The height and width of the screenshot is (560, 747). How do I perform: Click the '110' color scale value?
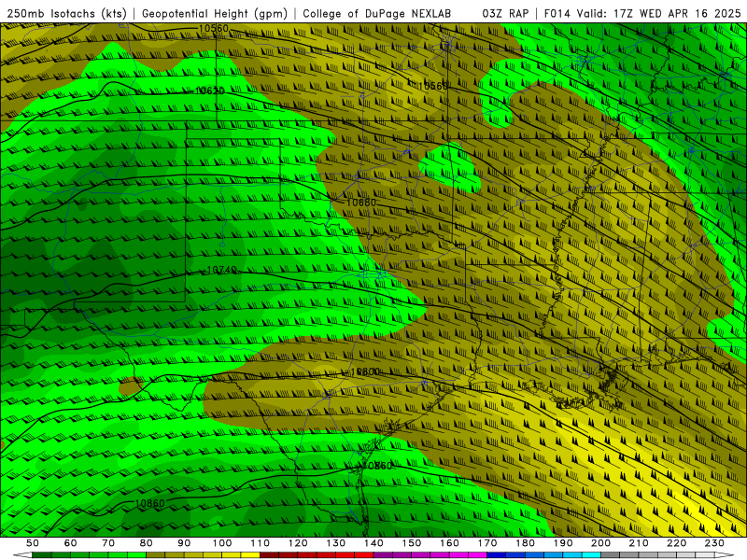click(260, 543)
